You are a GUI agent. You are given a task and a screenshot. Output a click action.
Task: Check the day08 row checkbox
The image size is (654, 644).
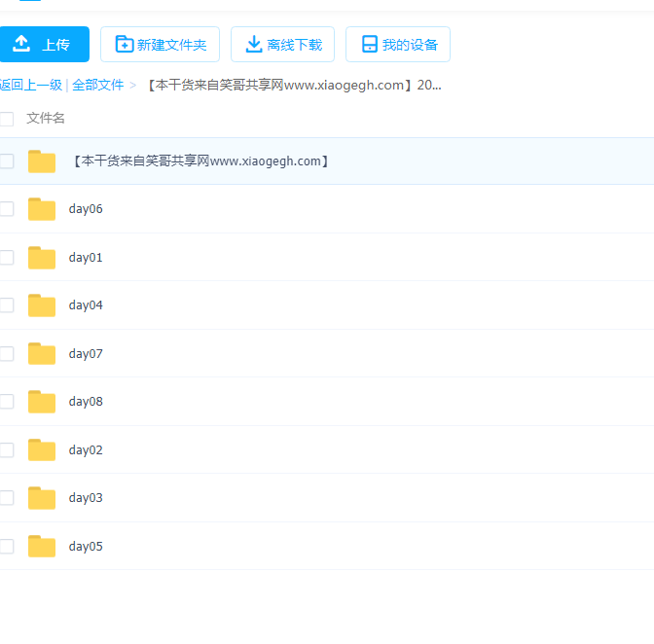coord(6,402)
